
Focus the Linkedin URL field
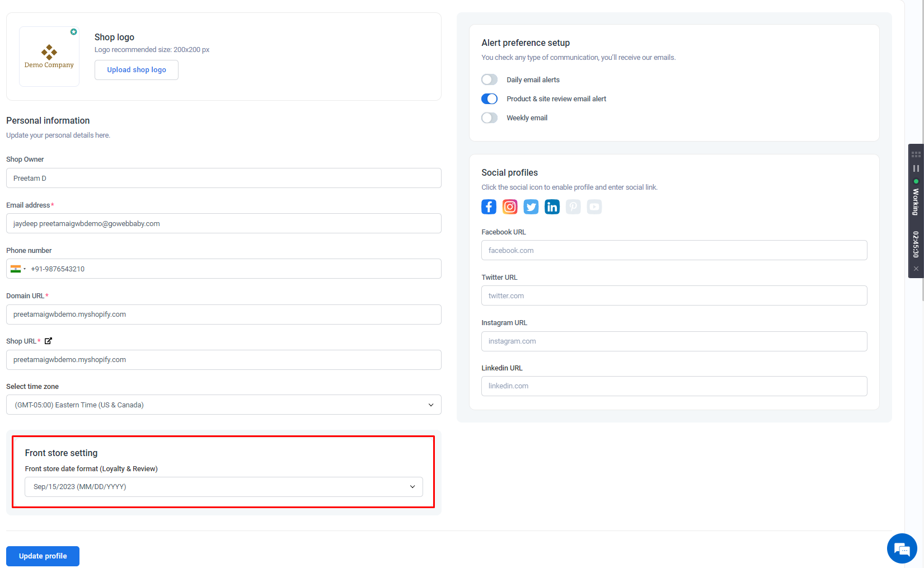pos(674,386)
